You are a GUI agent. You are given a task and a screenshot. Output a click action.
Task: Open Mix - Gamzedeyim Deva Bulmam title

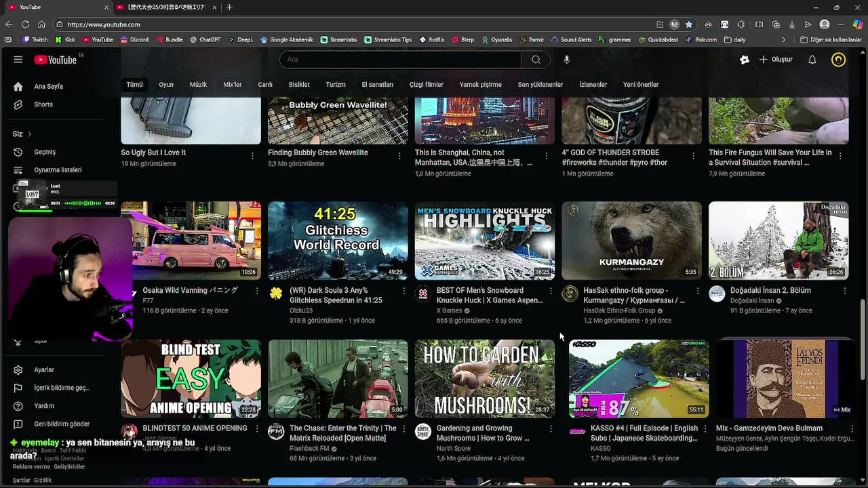(769, 428)
